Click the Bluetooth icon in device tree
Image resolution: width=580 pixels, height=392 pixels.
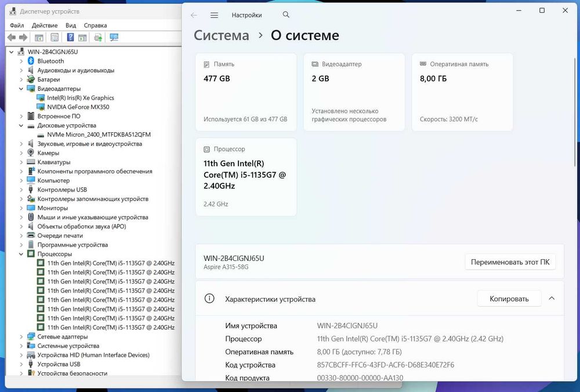pyautogui.click(x=31, y=61)
